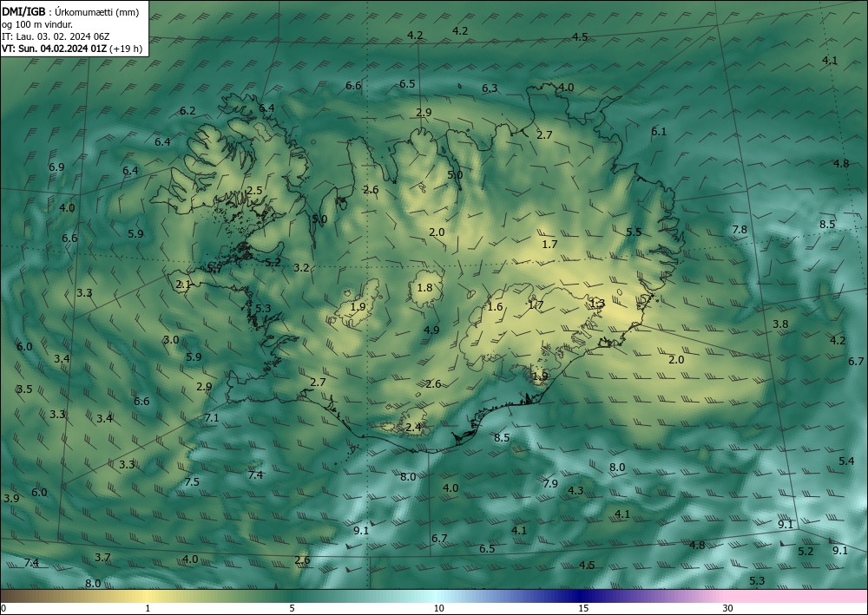Click the map value '5.4'
Viewport: 868px width, 615px height.
[846, 461]
